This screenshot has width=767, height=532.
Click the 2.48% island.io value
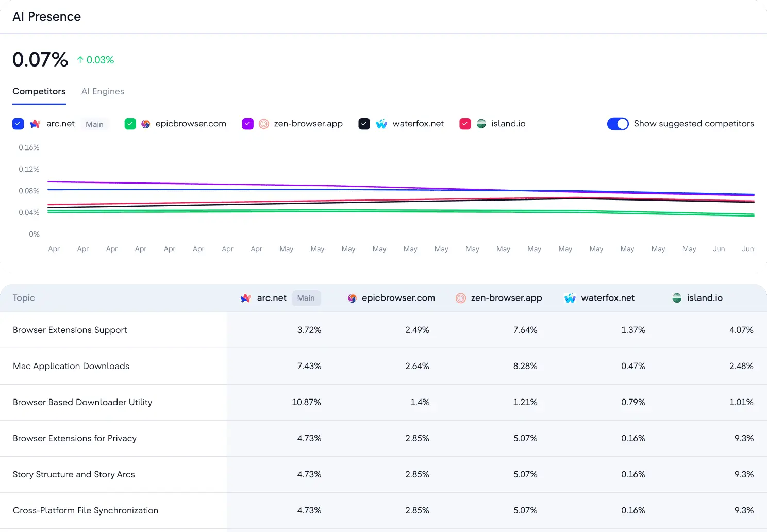741,366
